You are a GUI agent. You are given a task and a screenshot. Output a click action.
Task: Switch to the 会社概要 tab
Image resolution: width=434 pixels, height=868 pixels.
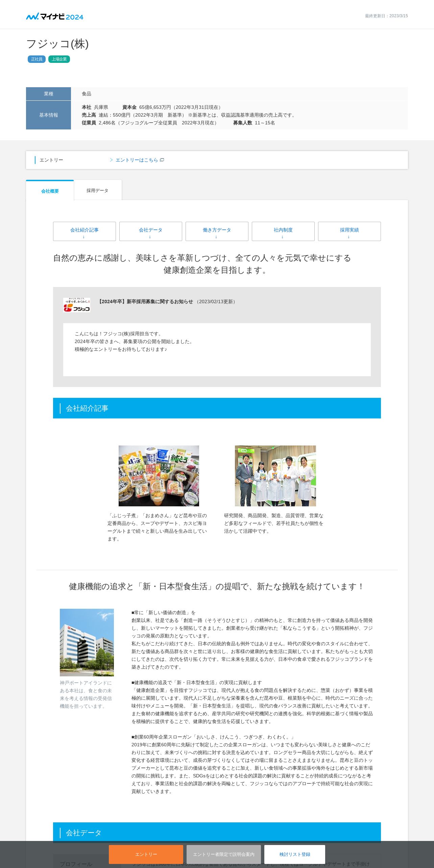tap(50, 191)
